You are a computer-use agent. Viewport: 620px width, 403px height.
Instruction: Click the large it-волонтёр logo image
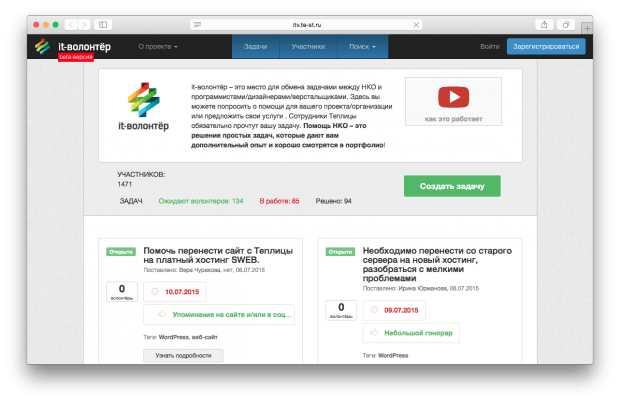pyautogui.click(x=150, y=109)
